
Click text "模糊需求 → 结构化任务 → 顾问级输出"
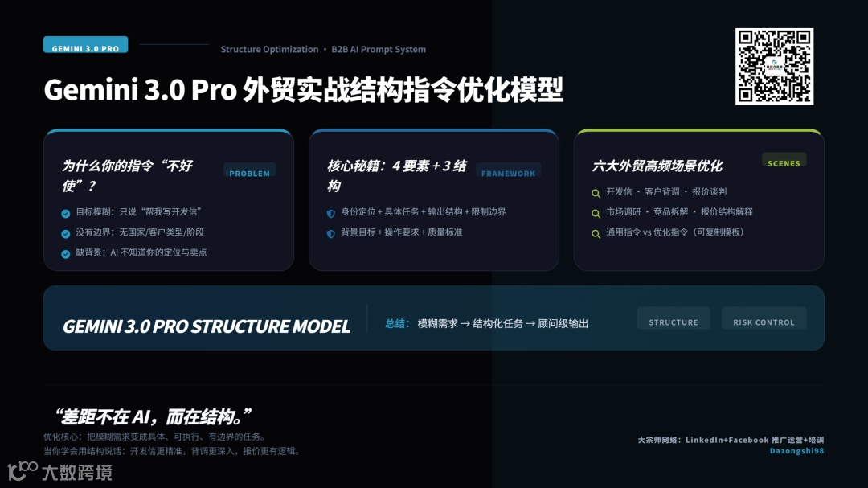pos(502,323)
